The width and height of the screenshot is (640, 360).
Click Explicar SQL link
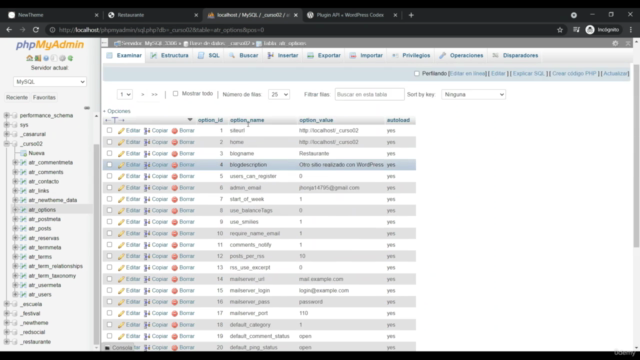(529, 74)
